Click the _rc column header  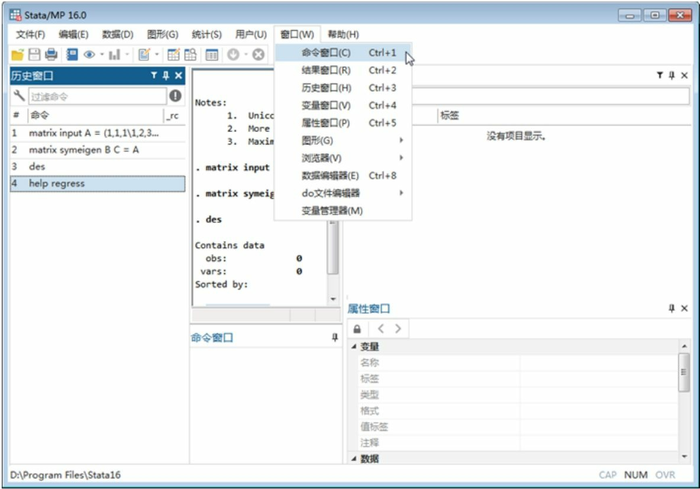coord(175,115)
